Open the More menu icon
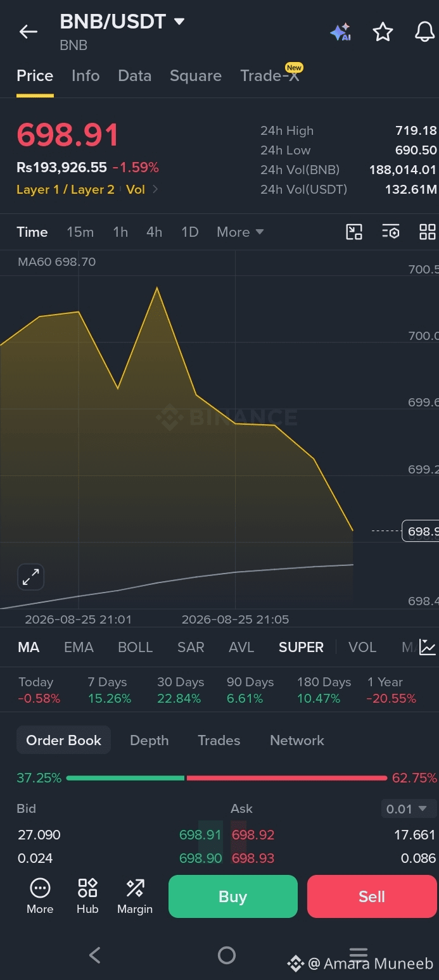This screenshot has height=980, width=439. pos(40,896)
